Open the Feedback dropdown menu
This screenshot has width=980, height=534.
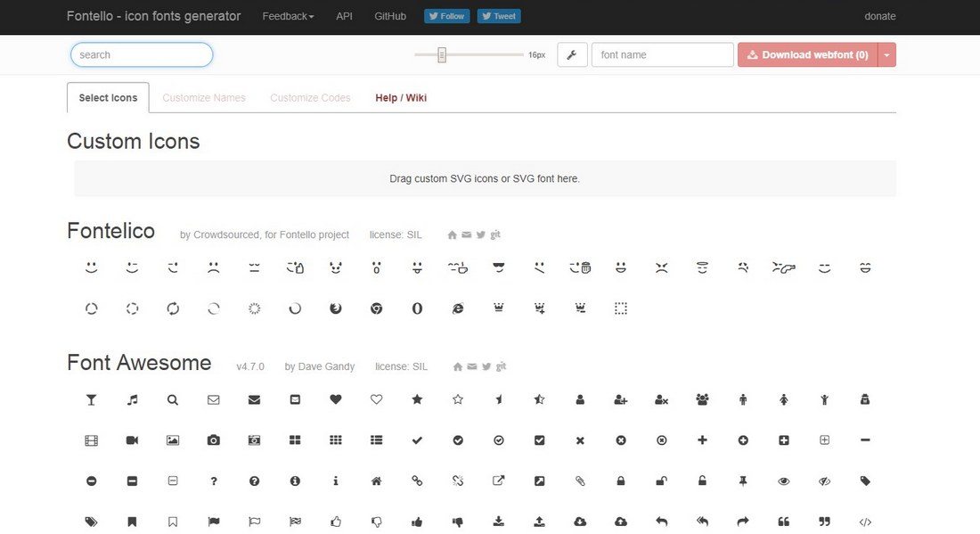288,16
